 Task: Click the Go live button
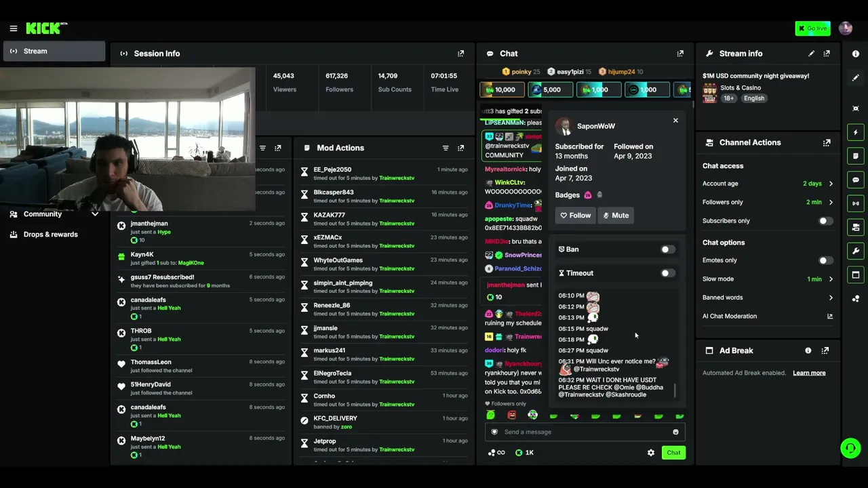(813, 28)
